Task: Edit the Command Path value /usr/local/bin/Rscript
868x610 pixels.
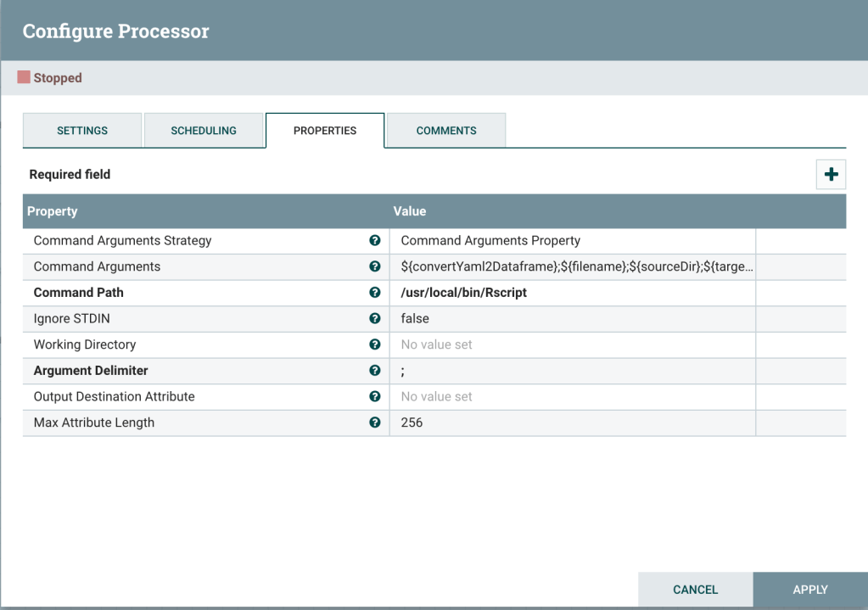Action: tap(572, 293)
